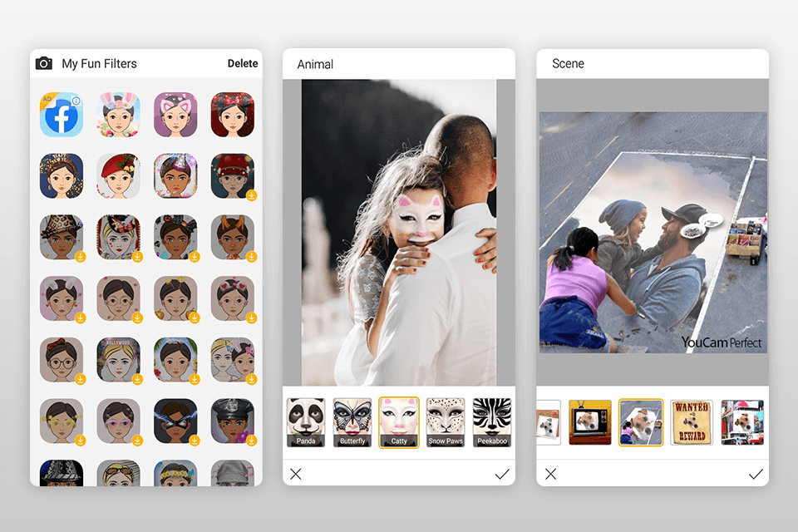This screenshot has height=532, width=798.
Task: Download the leopard hood filter
Action: click(x=81, y=256)
